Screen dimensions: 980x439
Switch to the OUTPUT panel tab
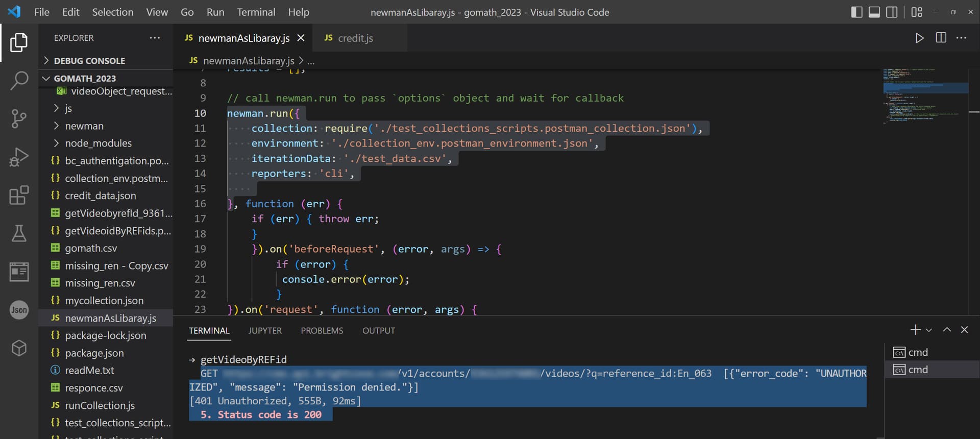pos(379,330)
